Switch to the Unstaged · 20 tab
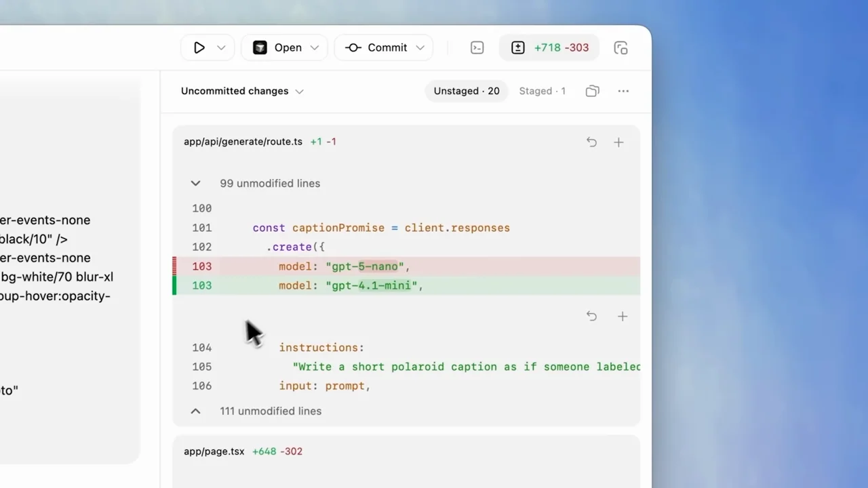Viewport: 868px width, 488px height. 467,91
